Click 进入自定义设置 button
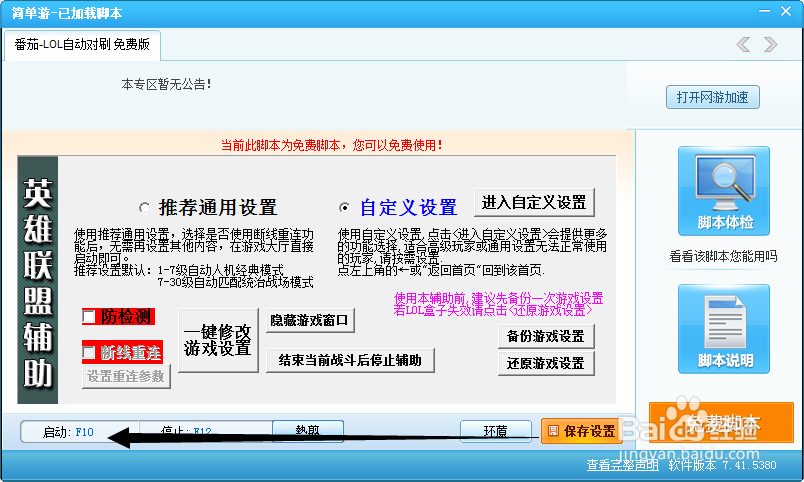The image size is (804, 482). 534,203
